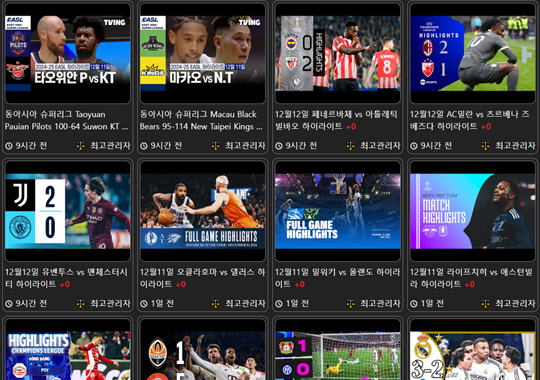This screenshot has width=540, height=380.
Task: Click the clock icon on the 밀워키 vs 올랜도 post
Action: pos(279,304)
